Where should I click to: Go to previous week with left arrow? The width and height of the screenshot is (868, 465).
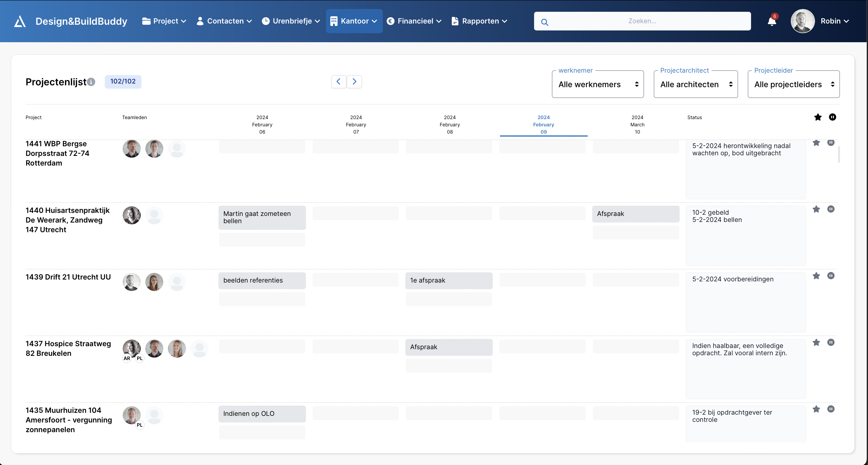point(339,82)
